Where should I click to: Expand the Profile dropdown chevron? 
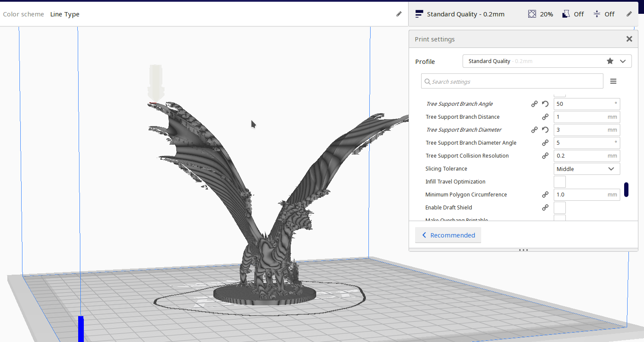pyautogui.click(x=623, y=61)
